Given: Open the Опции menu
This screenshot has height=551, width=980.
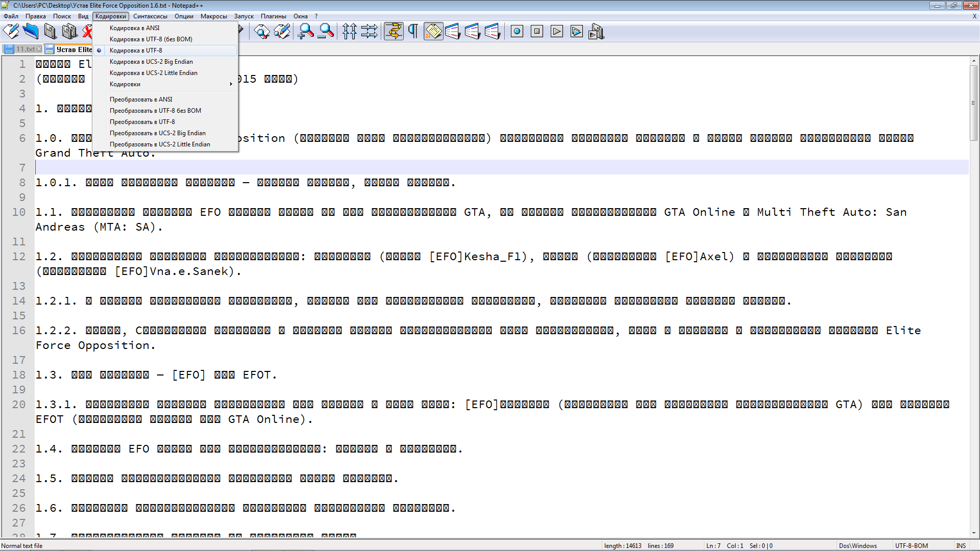Looking at the screenshot, I should (x=184, y=16).
